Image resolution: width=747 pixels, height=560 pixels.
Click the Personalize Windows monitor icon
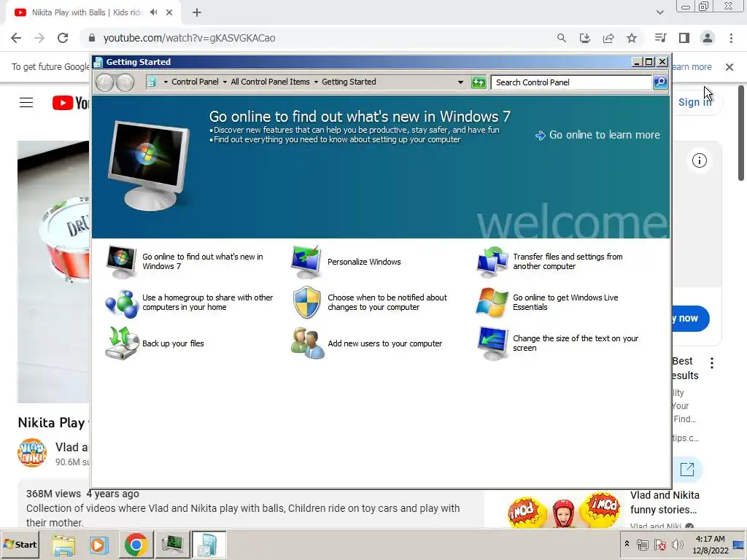pos(306,262)
